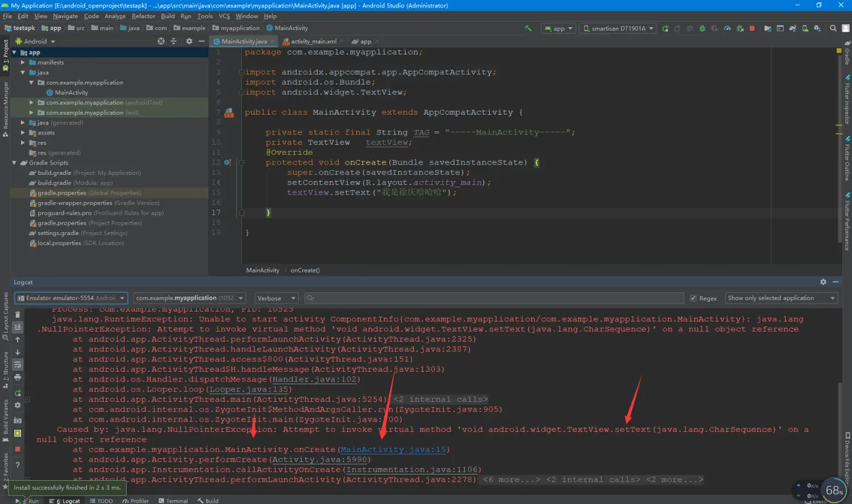The height and width of the screenshot is (504, 852).
Task: Click the Restart logcat icon
Action: (x=18, y=393)
